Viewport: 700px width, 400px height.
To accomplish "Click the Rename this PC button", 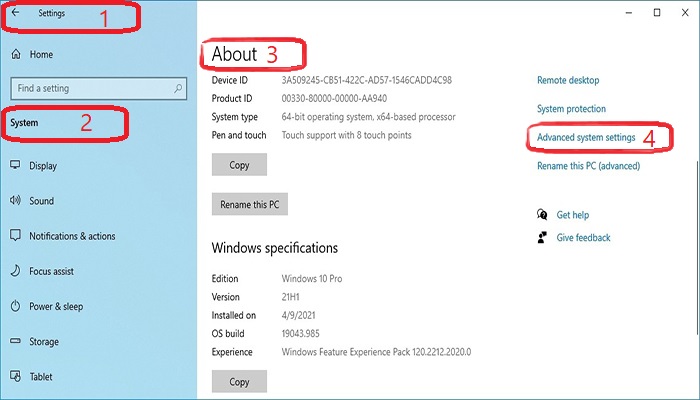I will (x=250, y=204).
